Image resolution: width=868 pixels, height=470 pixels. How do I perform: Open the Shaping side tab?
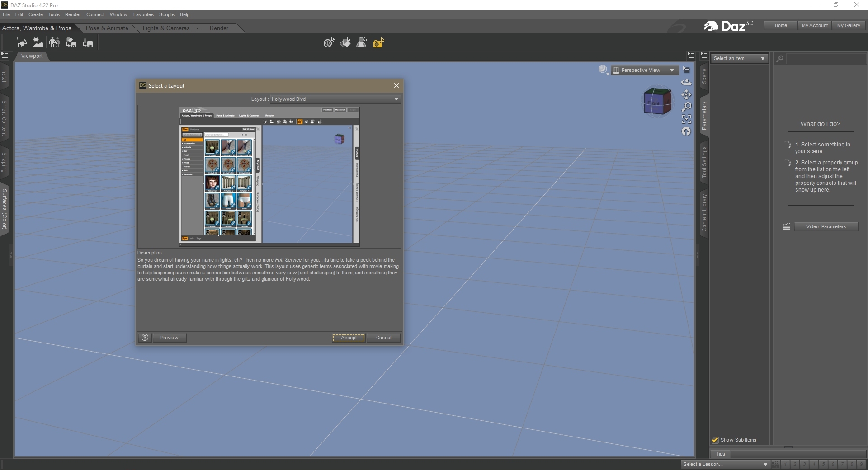(4, 162)
